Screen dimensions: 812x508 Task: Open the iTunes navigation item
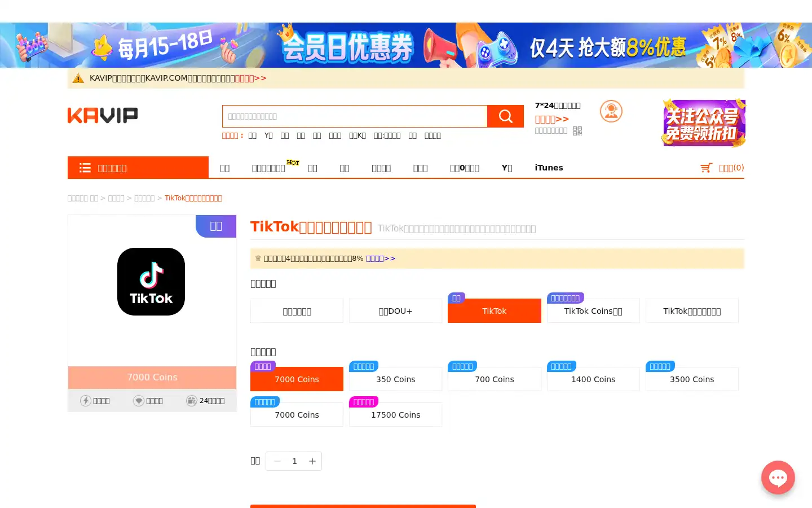pyautogui.click(x=549, y=168)
